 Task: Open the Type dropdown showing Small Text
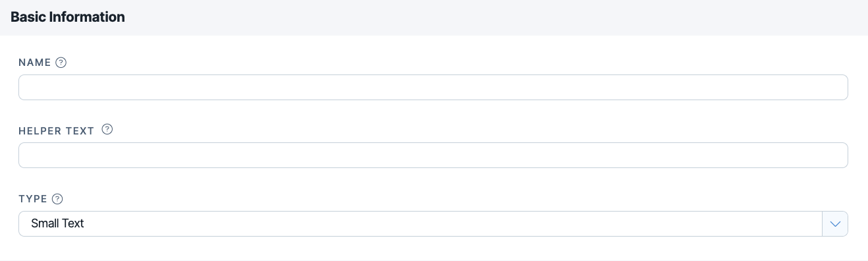point(433,224)
